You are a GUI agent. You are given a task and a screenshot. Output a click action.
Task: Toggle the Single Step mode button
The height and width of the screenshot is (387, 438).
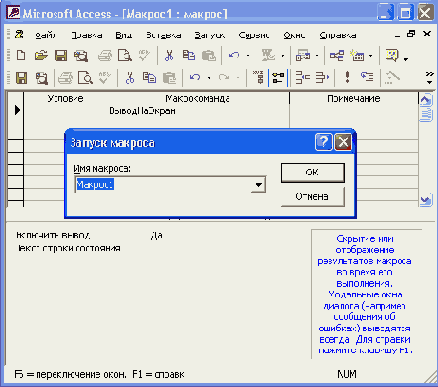[x=367, y=77]
